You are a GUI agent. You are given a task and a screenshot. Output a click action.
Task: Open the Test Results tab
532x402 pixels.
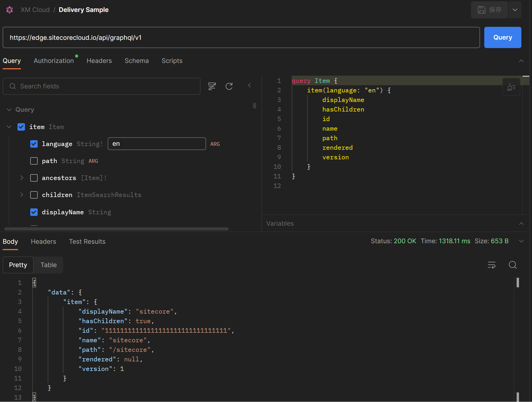pos(87,242)
